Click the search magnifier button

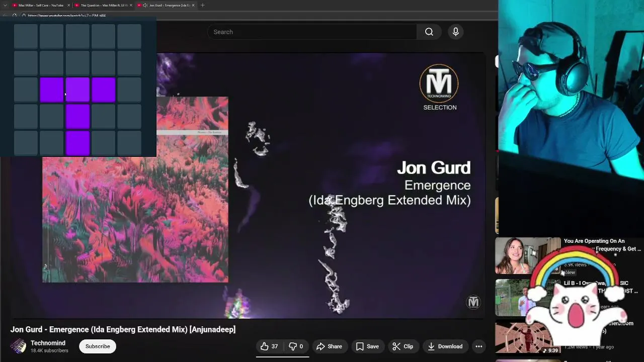pos(429,32)
